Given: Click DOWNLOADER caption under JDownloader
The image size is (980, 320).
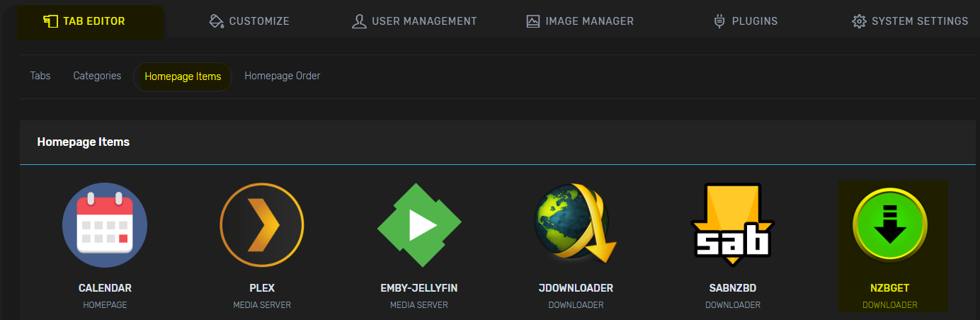Looking at the screenshot, I should pos(576,305).
